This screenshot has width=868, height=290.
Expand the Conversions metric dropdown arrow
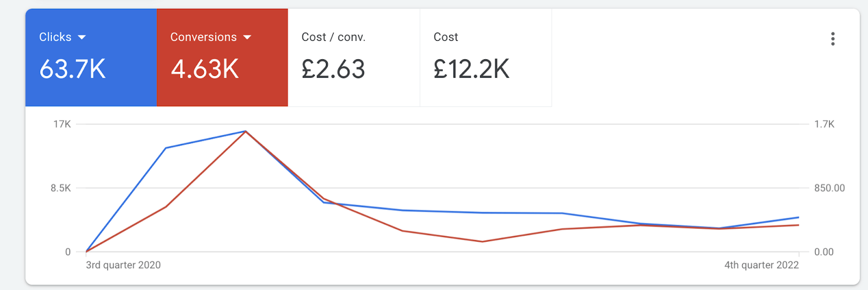(x=247, y=37)
